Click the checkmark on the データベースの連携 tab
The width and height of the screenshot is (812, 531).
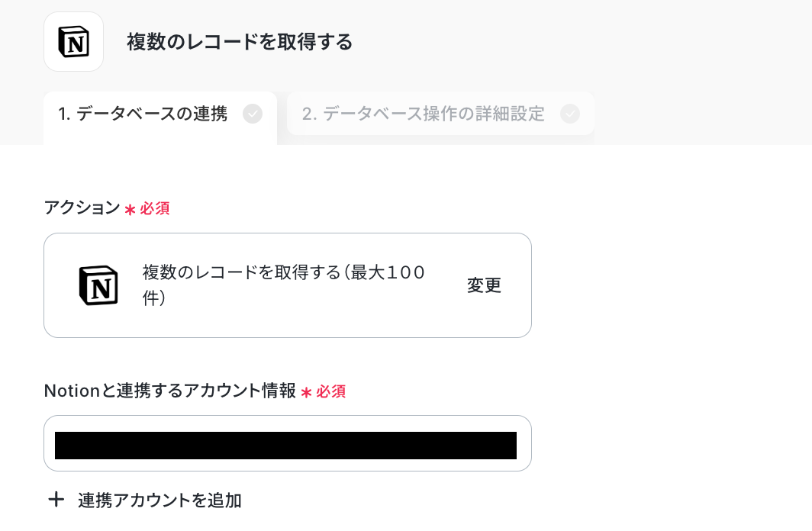(253, 114)
